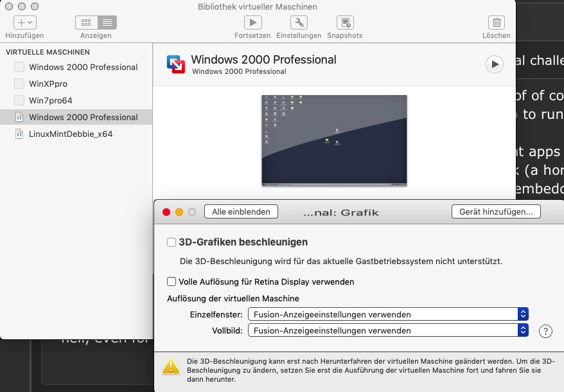Click the Win7pro64 placeholder icon
This screenshot has height=392, width=564.
[19, 100]
